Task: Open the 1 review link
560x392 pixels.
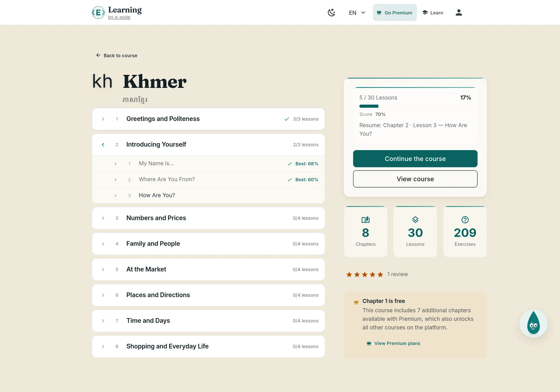Action: coord(398,274)
